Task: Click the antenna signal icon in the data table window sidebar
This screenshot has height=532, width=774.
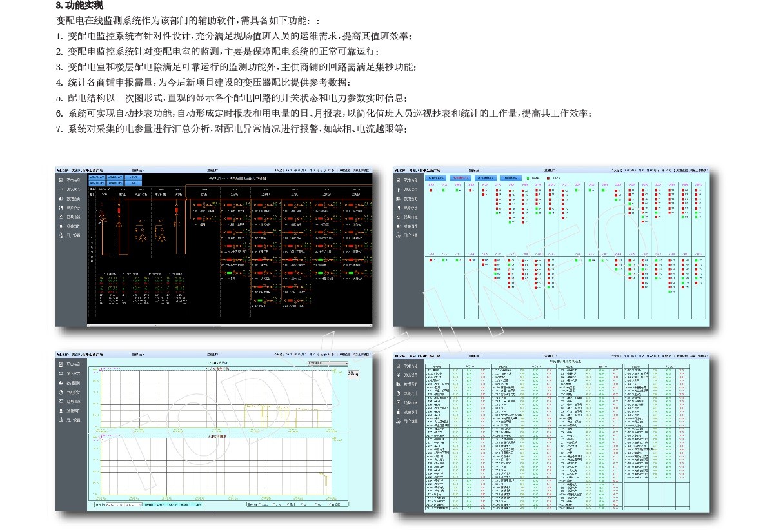Action: coord(399,374)
